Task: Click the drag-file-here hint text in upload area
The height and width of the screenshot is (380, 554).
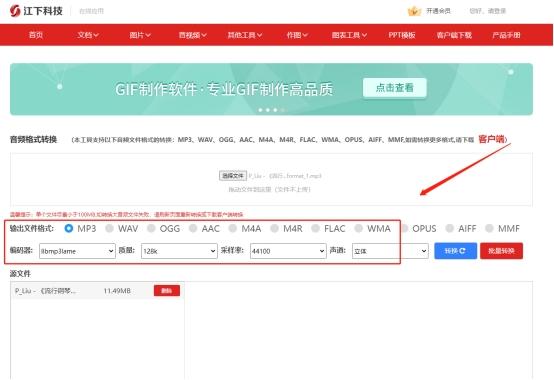Action: 270,189
